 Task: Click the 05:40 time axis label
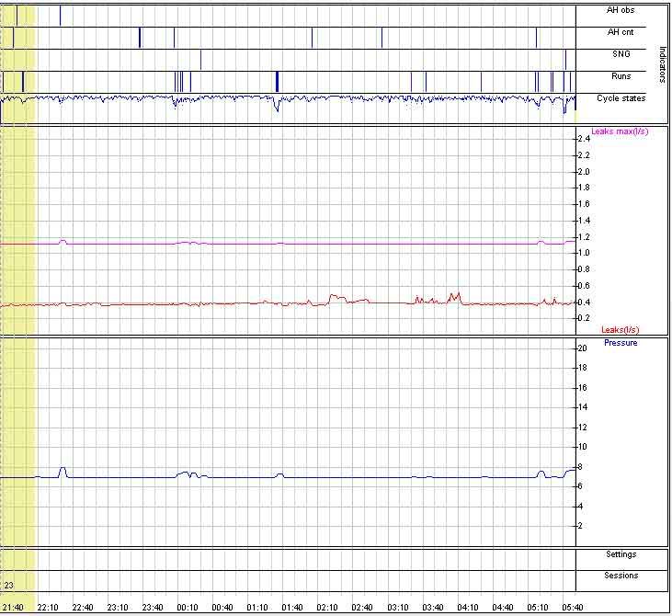pyautogui.click(x=572, y=608)
